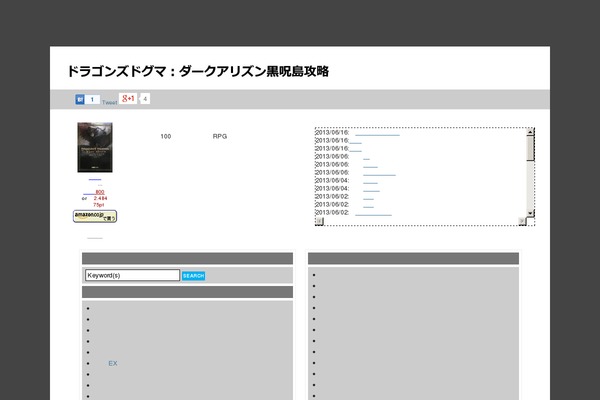This screenshot has height=400, width=600.
Task: Click the page title ドラゴンズドグマ：ダークアリズン黒呪島攻略
Action: [198, 71]
